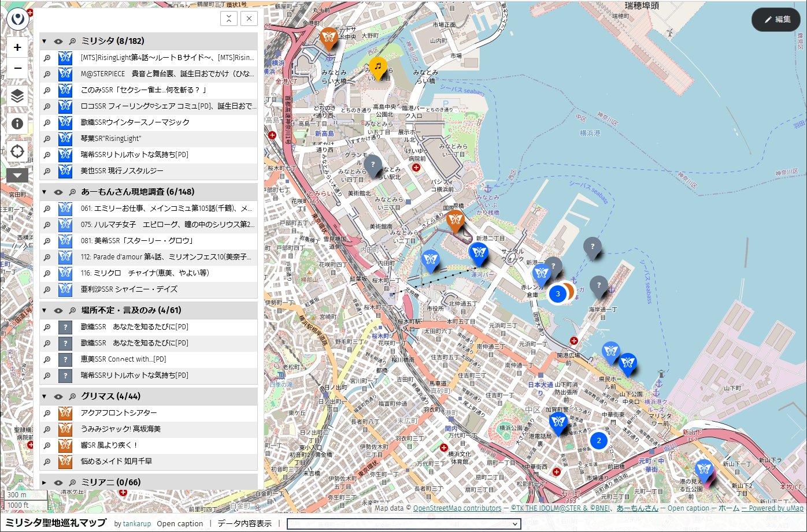807x532 pixels.
Task: Zoom to 歌織SSRウインタースノーマジック feature
Action: point(47,122)
